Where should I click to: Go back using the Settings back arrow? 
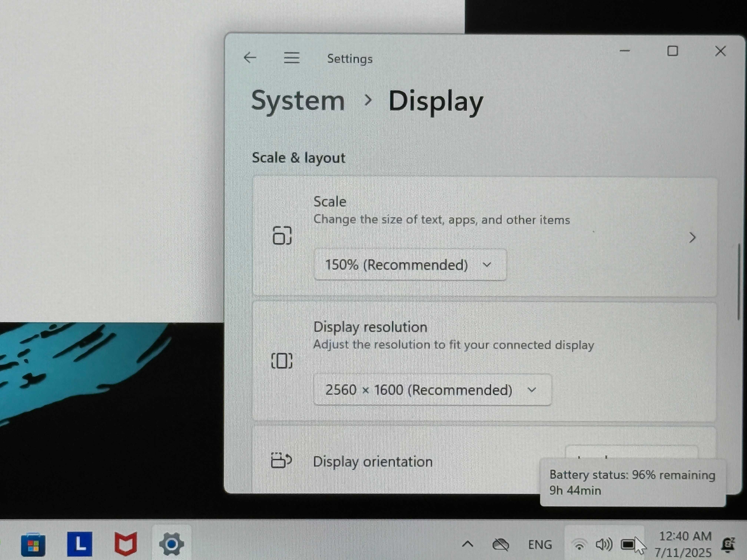click(x=250, y=58)
